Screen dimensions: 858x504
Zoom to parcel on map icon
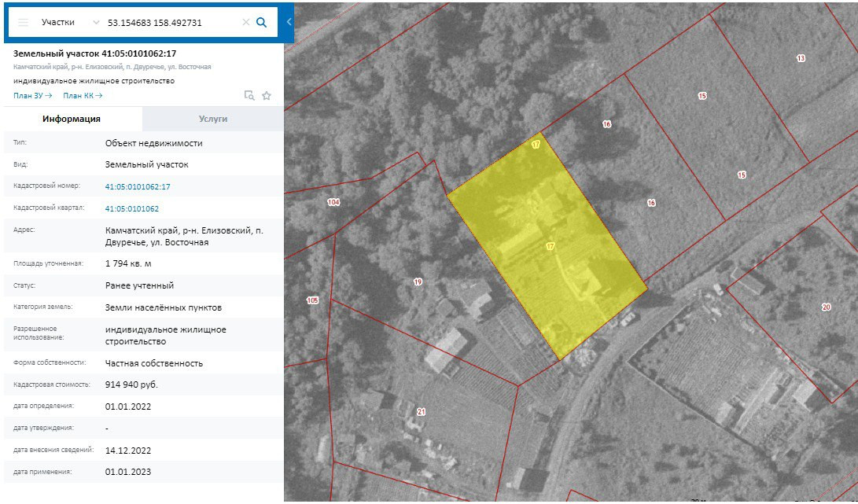249,96
